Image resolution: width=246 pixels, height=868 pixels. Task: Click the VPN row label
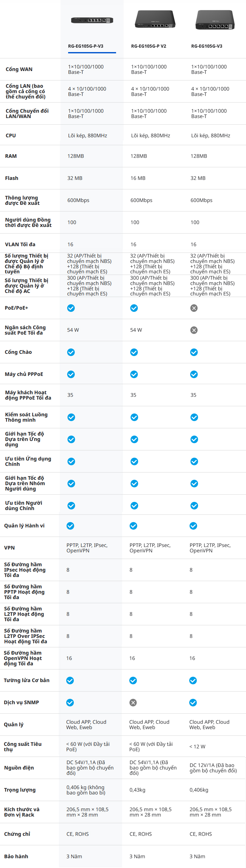pyautogui.click(x=9, y=548)
